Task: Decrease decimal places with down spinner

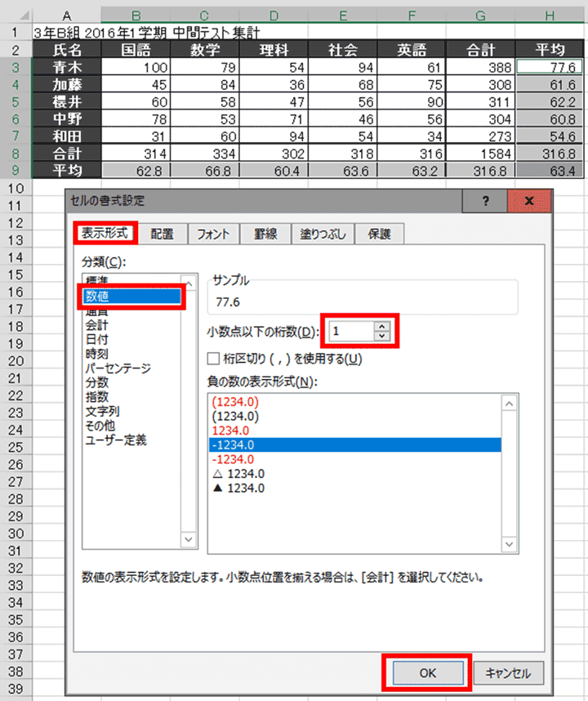Action: point(381,336)
